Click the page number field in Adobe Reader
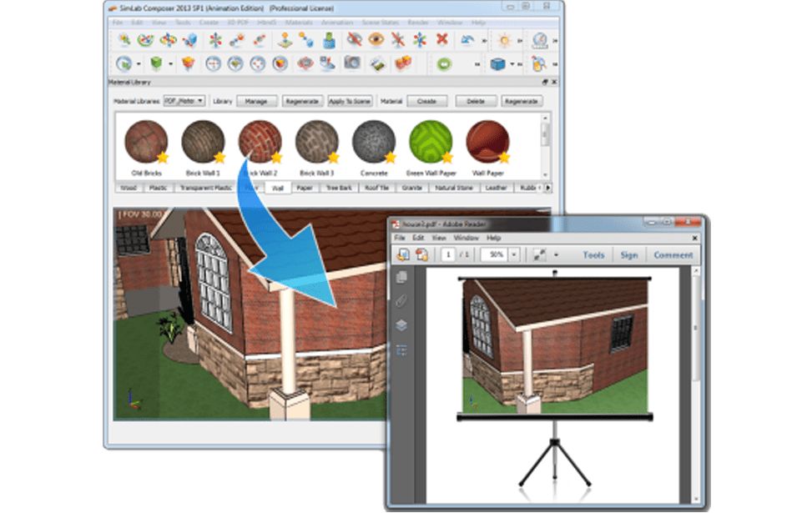Screen dimensions: 812x513 448,254
